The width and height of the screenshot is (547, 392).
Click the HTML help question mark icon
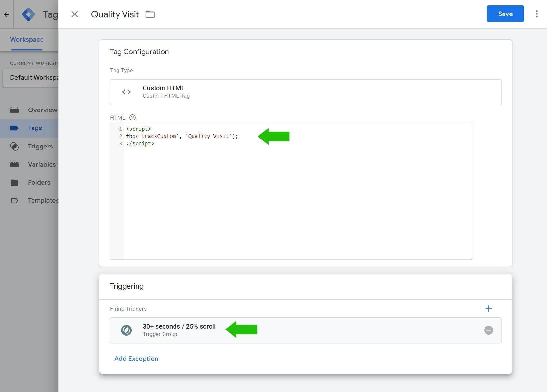click(x=132, y=118)
